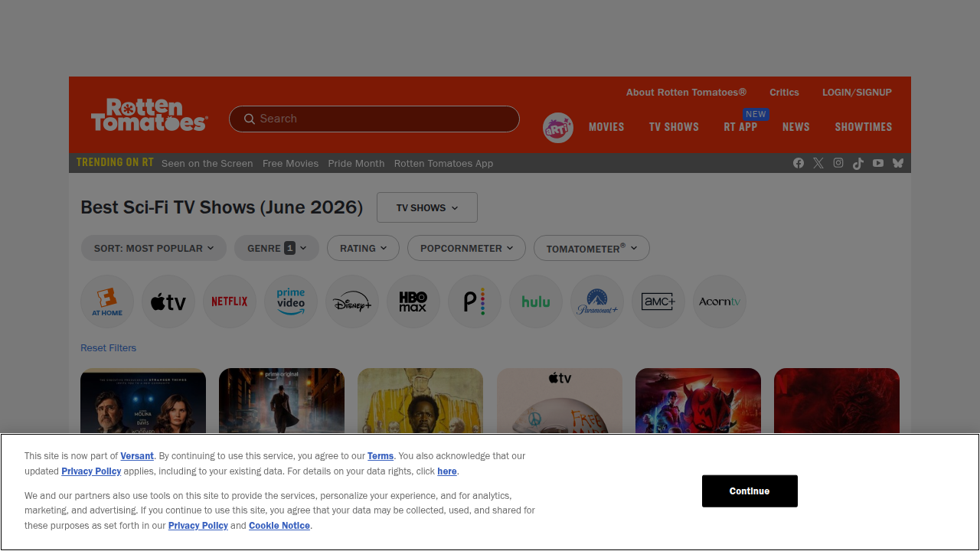Open the Apple TV helmet poster

pos(560,401)
